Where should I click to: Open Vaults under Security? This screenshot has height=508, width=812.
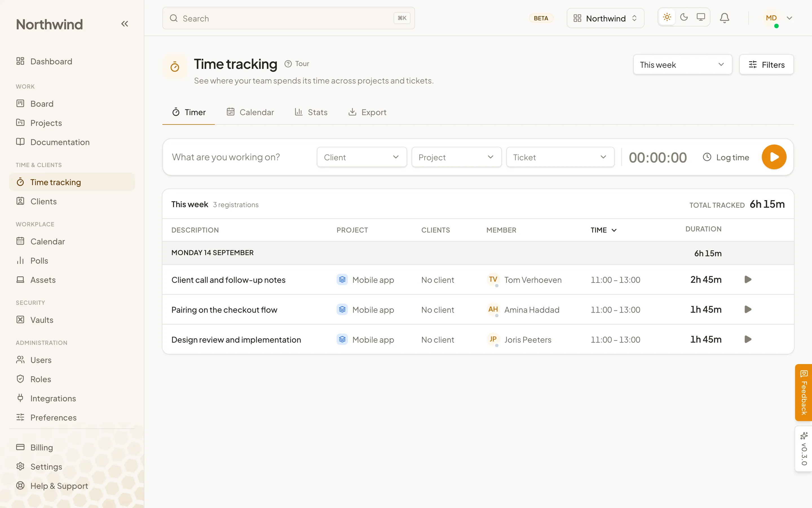[x=72, y=320]
